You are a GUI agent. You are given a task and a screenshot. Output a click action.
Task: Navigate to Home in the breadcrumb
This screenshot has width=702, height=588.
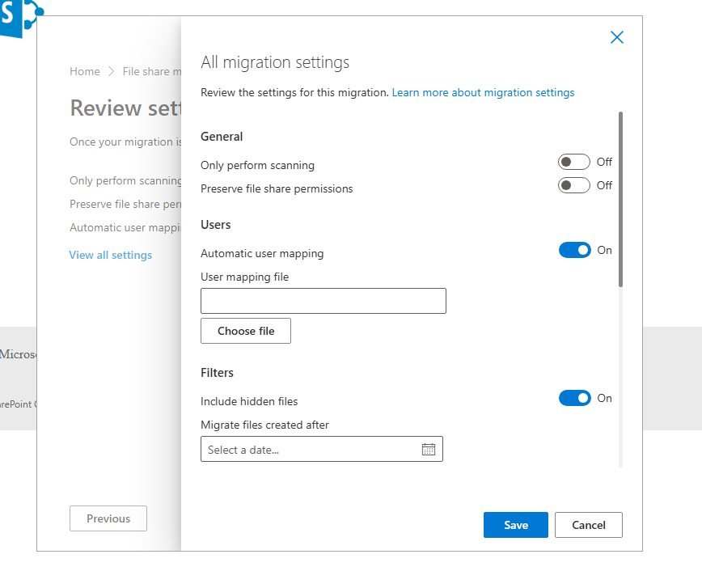point(85,72)
